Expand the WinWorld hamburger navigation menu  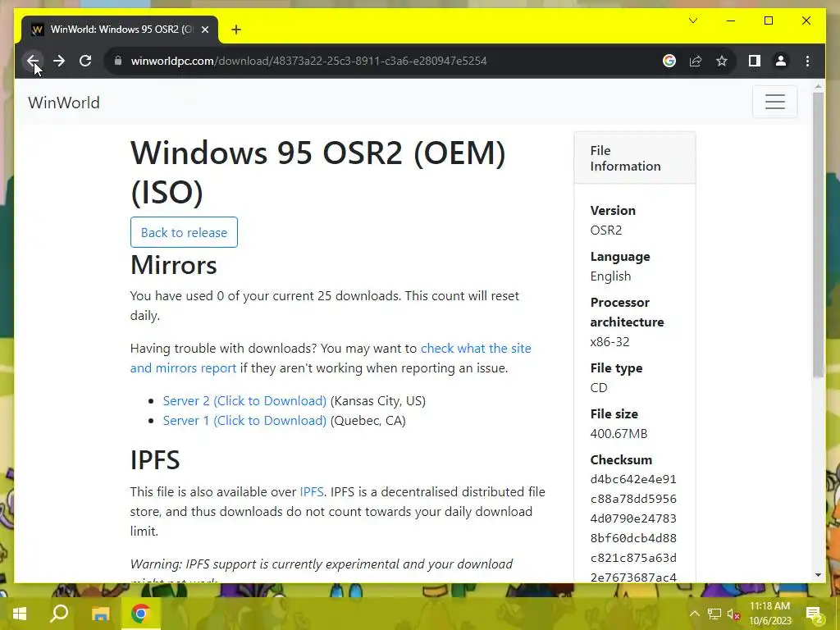point(774,102)
